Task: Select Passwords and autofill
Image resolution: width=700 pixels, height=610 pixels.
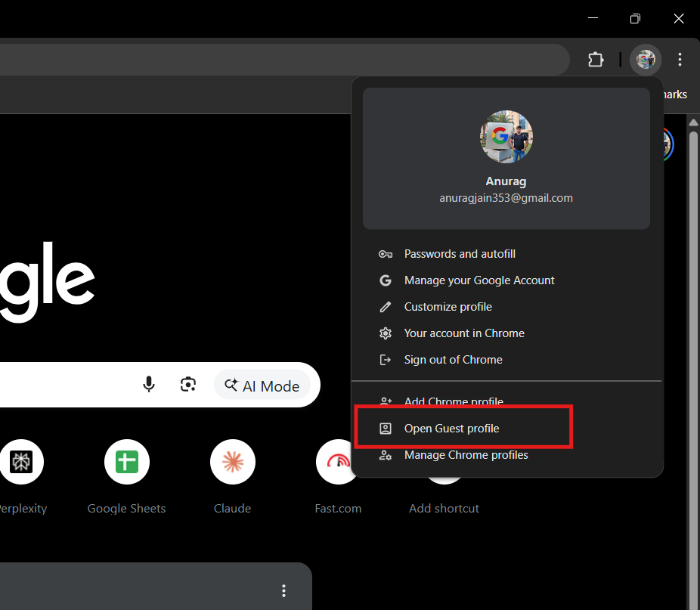Action: pyautogui.click(x=460, y=254)
